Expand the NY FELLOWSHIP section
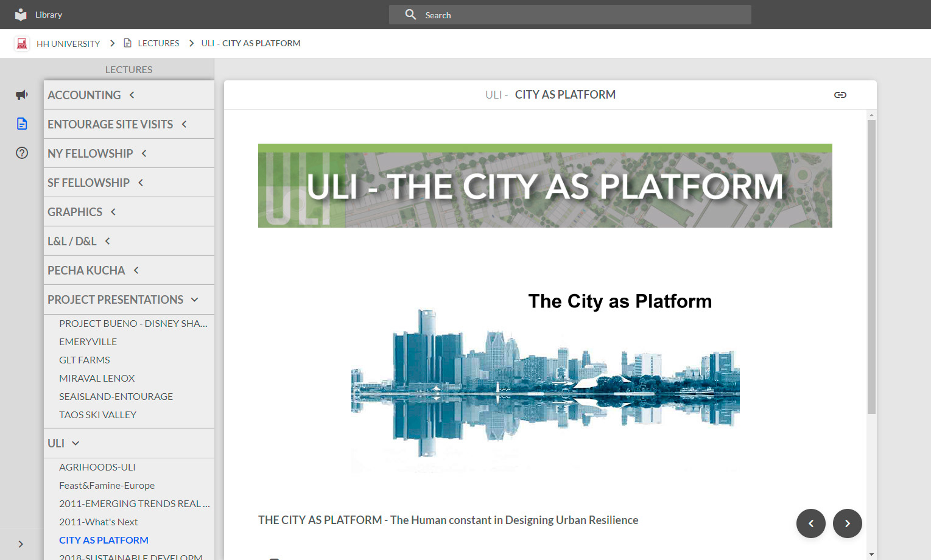The image size is (931, 560). [x=129, y=153]
